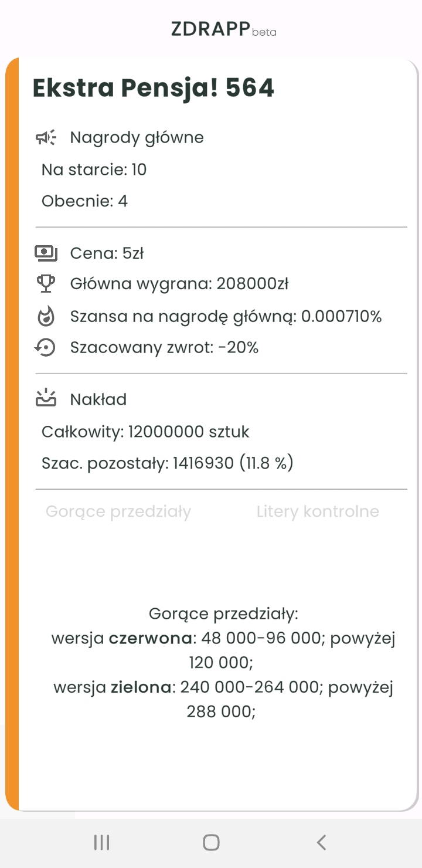Tap the orange color strip on card edge
The image size is (422, 868).
tap(12, 434)
